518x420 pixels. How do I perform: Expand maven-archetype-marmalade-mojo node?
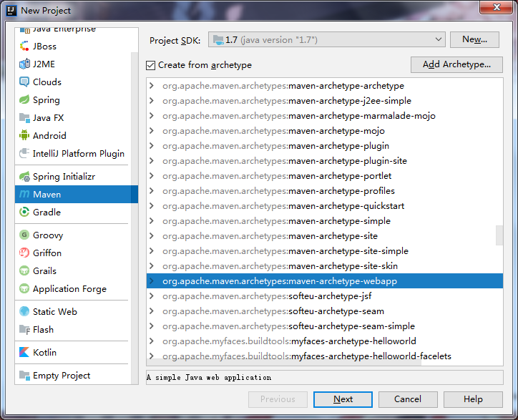152,116
